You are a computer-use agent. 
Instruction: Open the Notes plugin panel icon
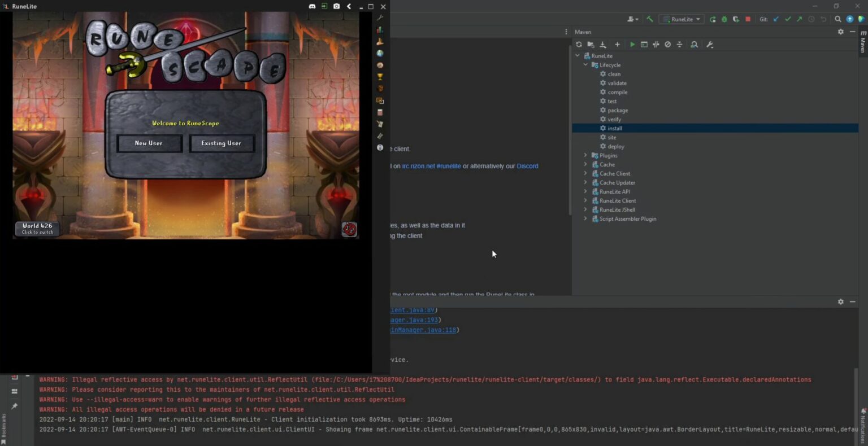pos(380,125)
